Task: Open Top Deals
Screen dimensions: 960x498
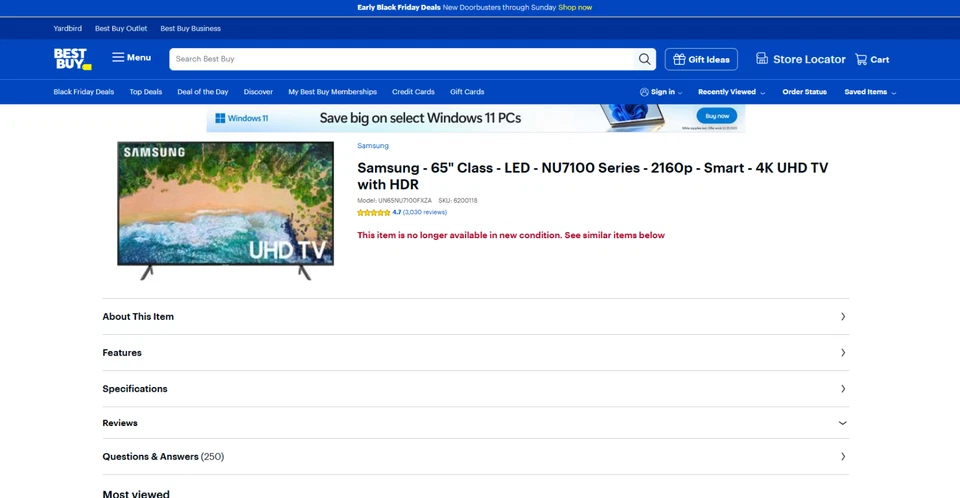Action: tap(146, 92)
